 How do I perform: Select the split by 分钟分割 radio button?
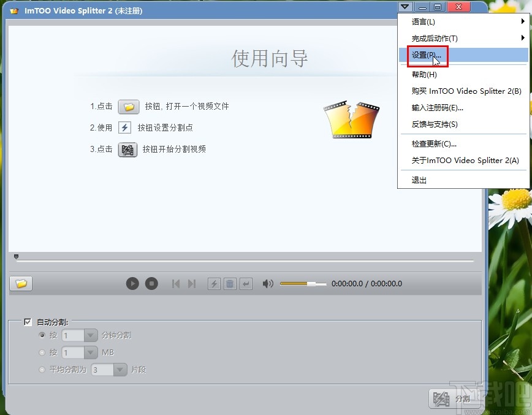click(x=42, y=335)
